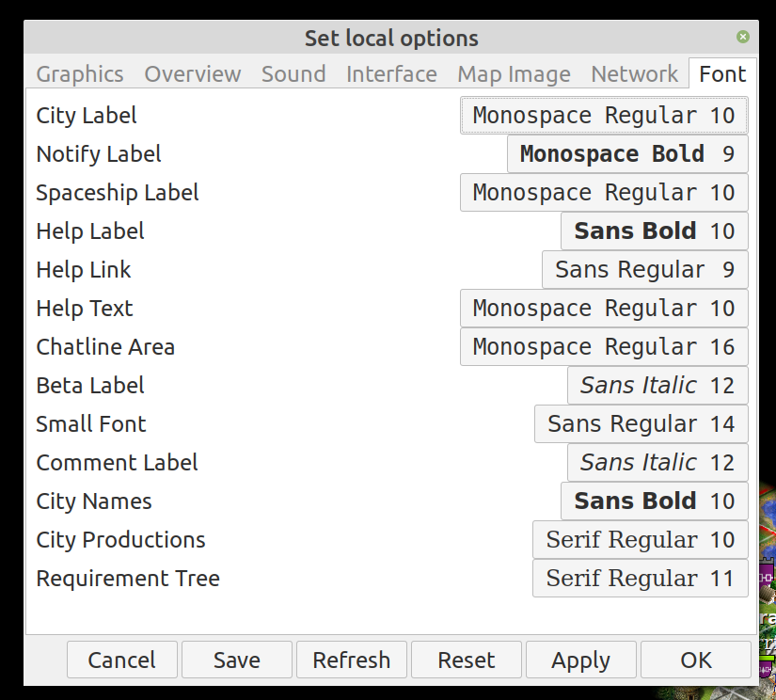Image resolution: width=776 pixels, height=700 pixels.
Task: Reset options to defaults
Action: click(x=467, y=660)
